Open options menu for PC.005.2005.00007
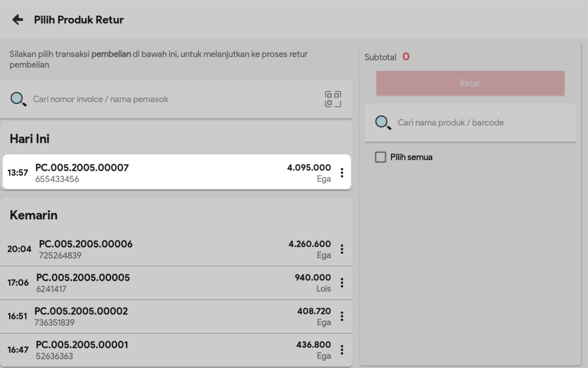588x368 pixels. (x=342, y=173)
